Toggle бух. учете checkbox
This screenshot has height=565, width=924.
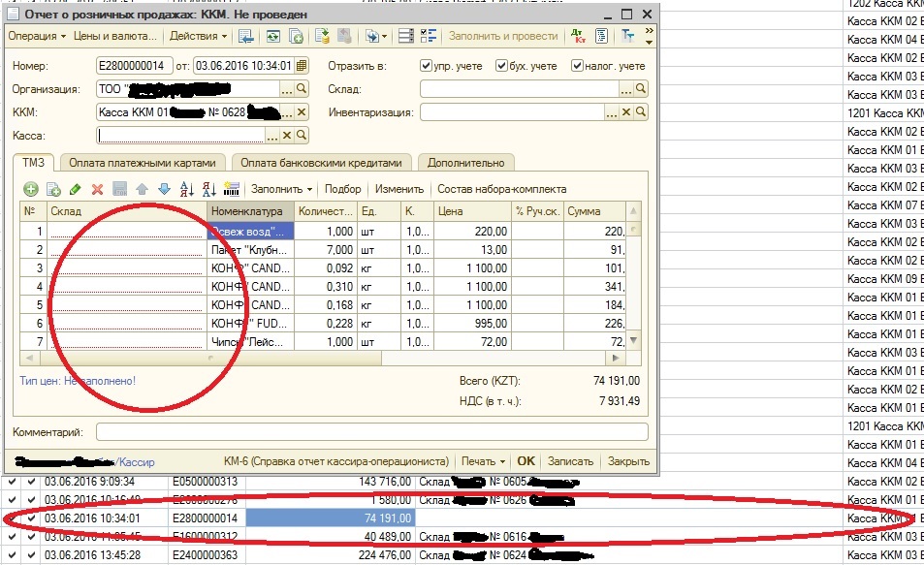click(501, 65)
